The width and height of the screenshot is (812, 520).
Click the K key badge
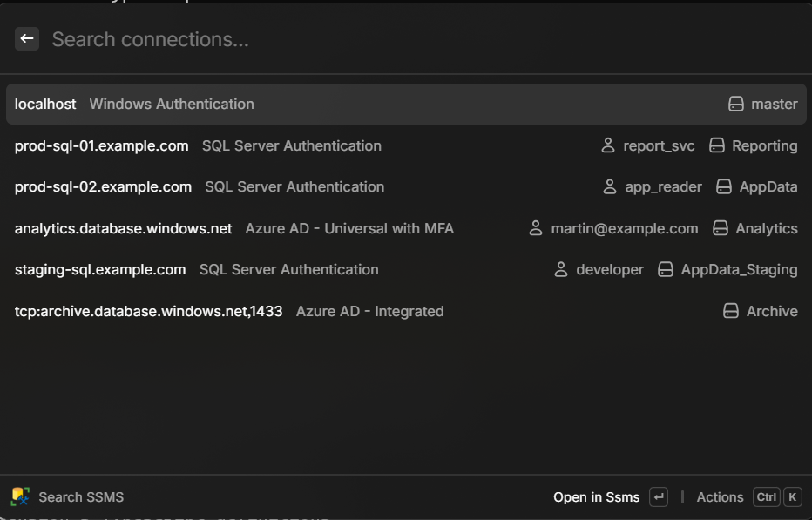tap(792, 497)
